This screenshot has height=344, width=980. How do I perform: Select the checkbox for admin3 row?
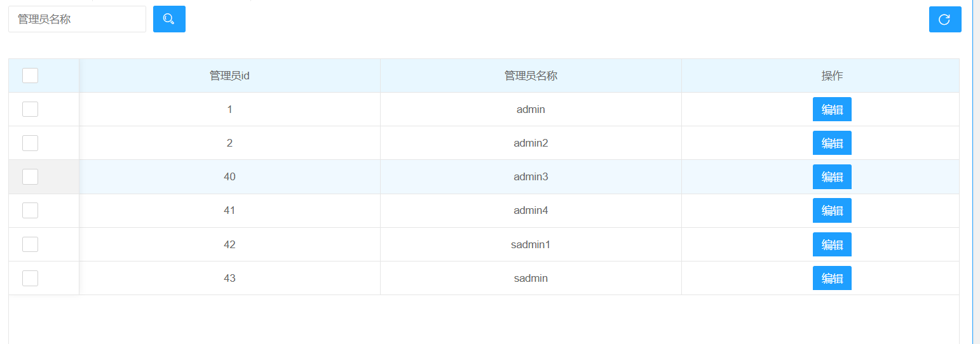30,176
